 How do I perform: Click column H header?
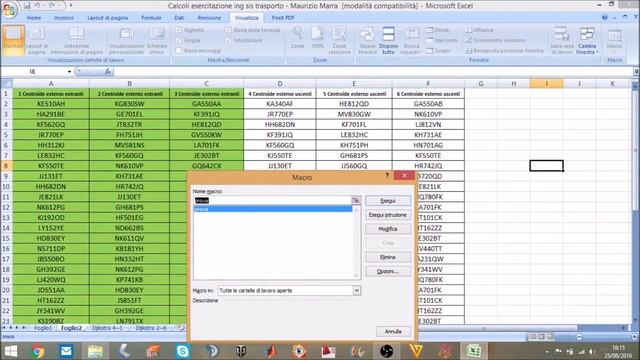click(513, 83)
